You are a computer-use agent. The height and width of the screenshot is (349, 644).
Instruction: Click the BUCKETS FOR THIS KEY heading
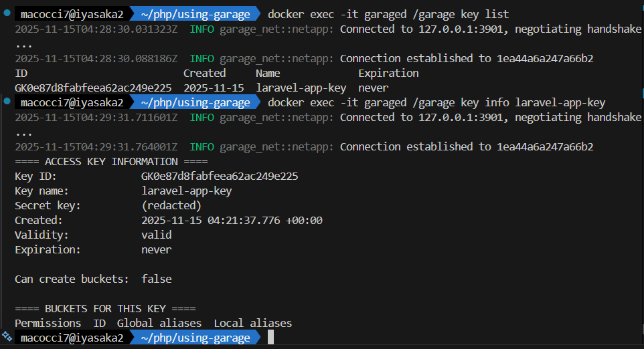pos(105,308)
